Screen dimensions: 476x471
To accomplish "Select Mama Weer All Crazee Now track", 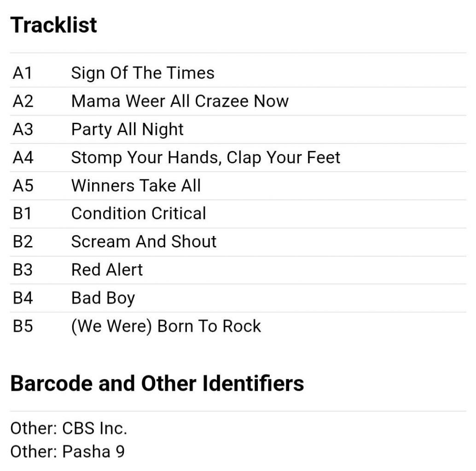I will pyautogui.click(x=180, y=101).
